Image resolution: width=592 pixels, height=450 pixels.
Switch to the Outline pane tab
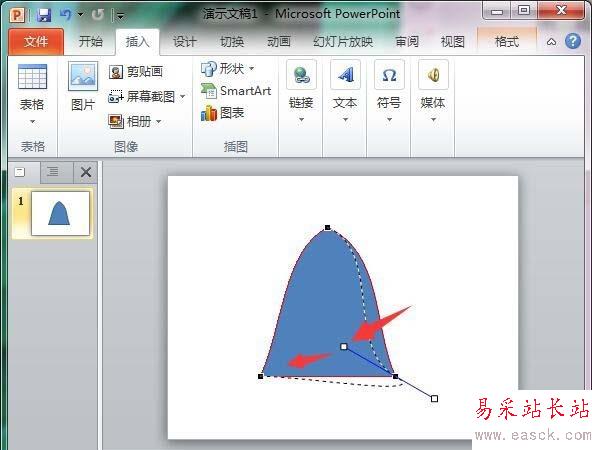pyautogui.click(x=53, y=173)
